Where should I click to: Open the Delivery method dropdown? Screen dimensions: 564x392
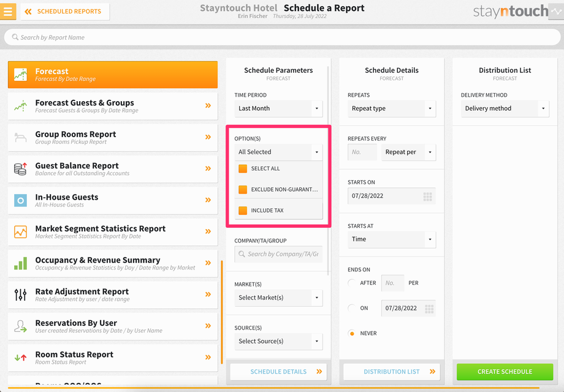(505, 108)
